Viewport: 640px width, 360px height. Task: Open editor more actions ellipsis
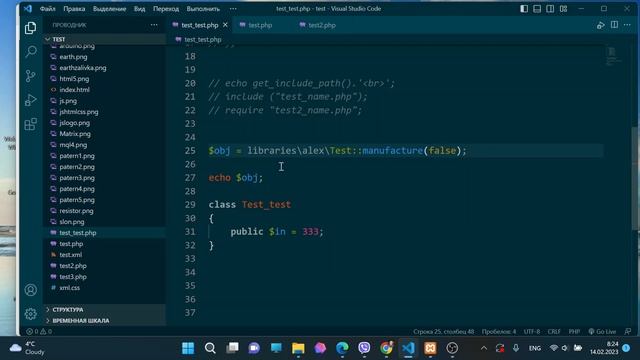click(x=627, y=25)
